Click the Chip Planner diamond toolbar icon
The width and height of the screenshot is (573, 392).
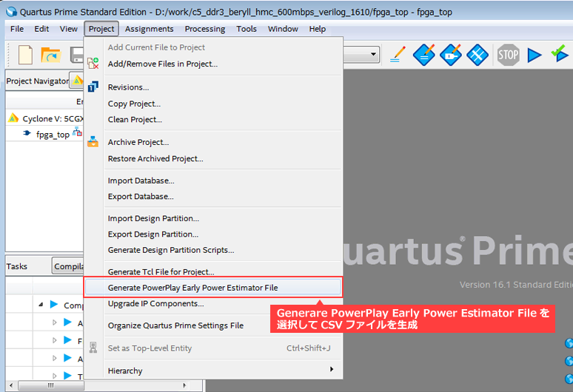point(477,55)
